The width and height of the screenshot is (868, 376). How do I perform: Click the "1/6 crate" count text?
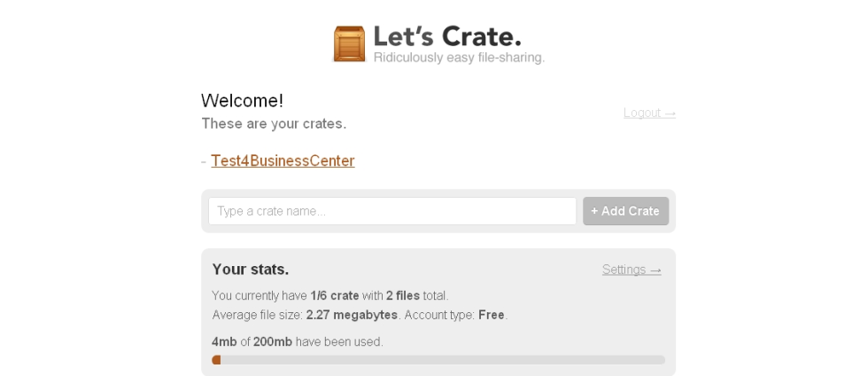[x=334, y=295]
